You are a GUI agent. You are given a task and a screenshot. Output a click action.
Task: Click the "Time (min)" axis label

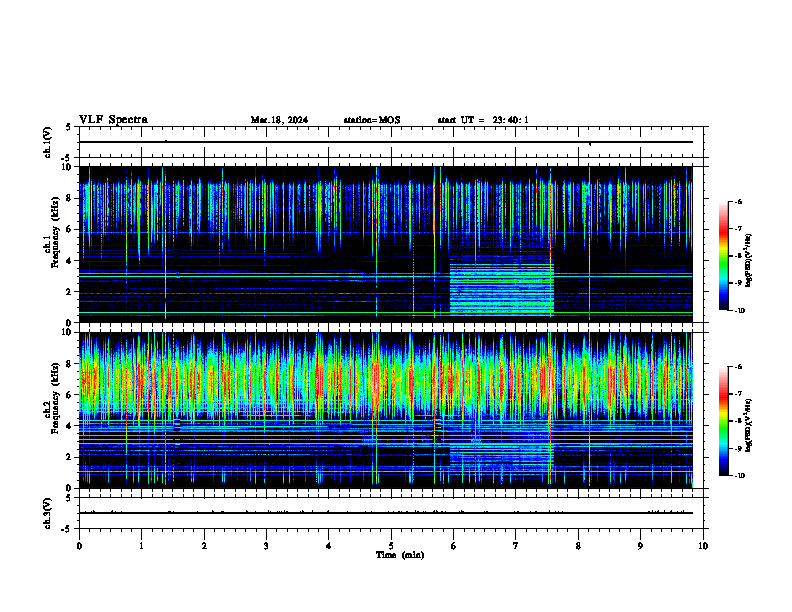[400, 555]
